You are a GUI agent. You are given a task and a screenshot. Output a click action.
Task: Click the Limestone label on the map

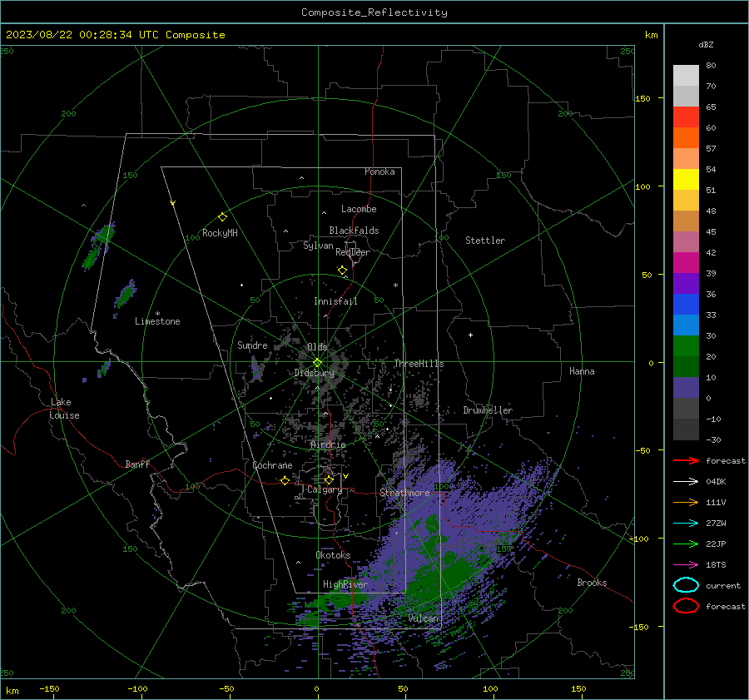[157, 321]
